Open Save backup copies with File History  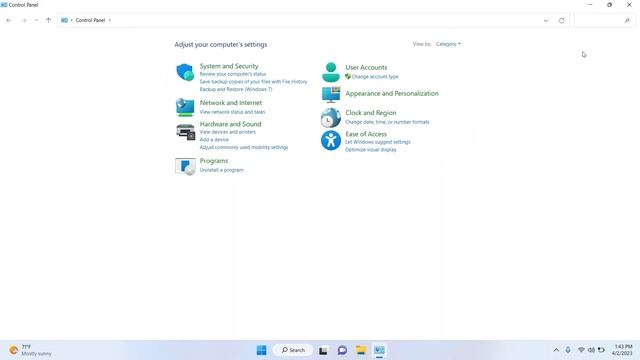(253, 82)
